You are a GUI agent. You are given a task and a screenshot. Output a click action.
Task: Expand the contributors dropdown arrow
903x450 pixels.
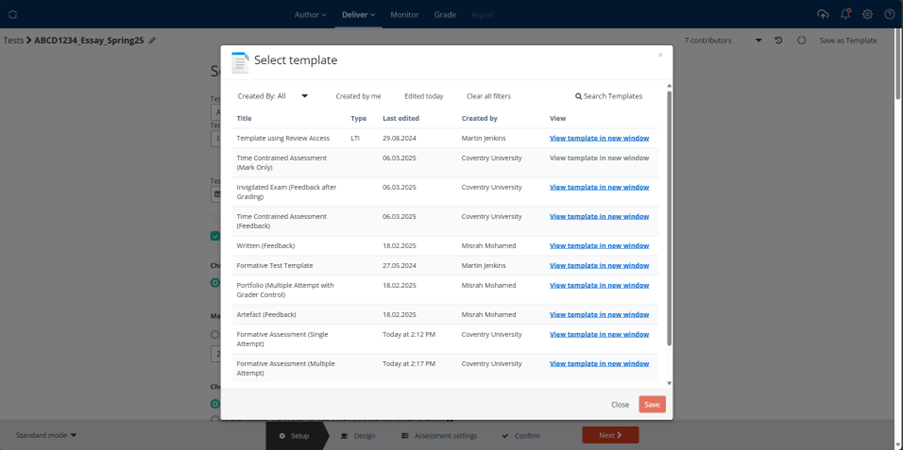pyautogui.click(x=758, y=40)
